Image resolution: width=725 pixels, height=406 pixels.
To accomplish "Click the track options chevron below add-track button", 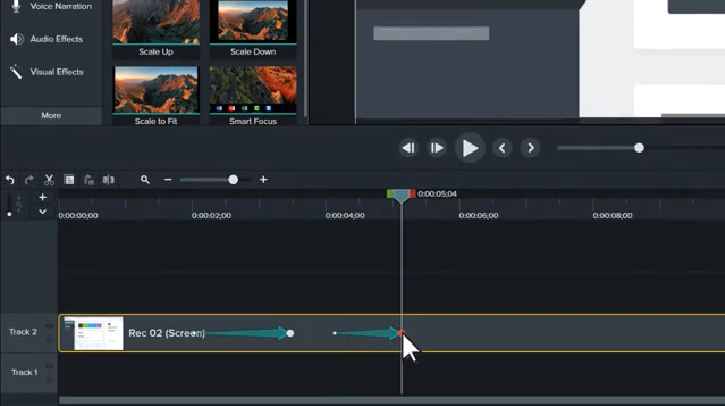I will (x=42, y=212).
